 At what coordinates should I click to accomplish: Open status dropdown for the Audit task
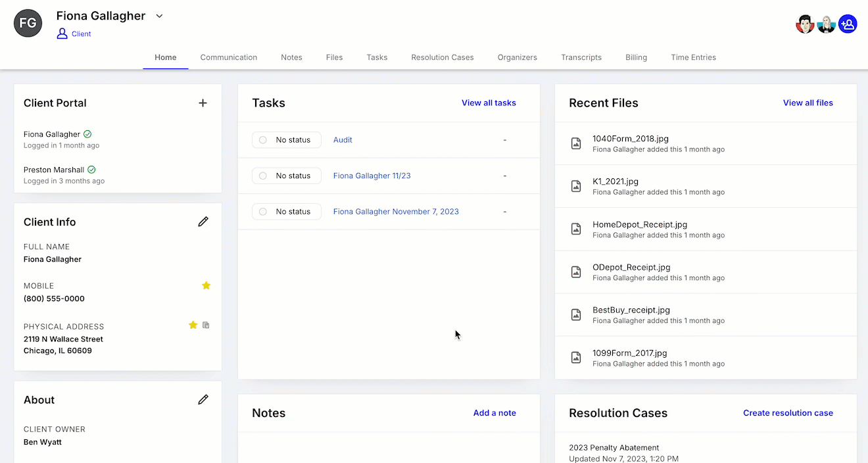(287, 140)
